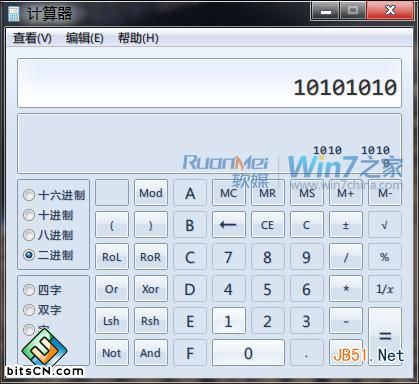The height and width of the screenshot is (384, 419).
Task: Click the digit 2 key
Action: [268, 321]
